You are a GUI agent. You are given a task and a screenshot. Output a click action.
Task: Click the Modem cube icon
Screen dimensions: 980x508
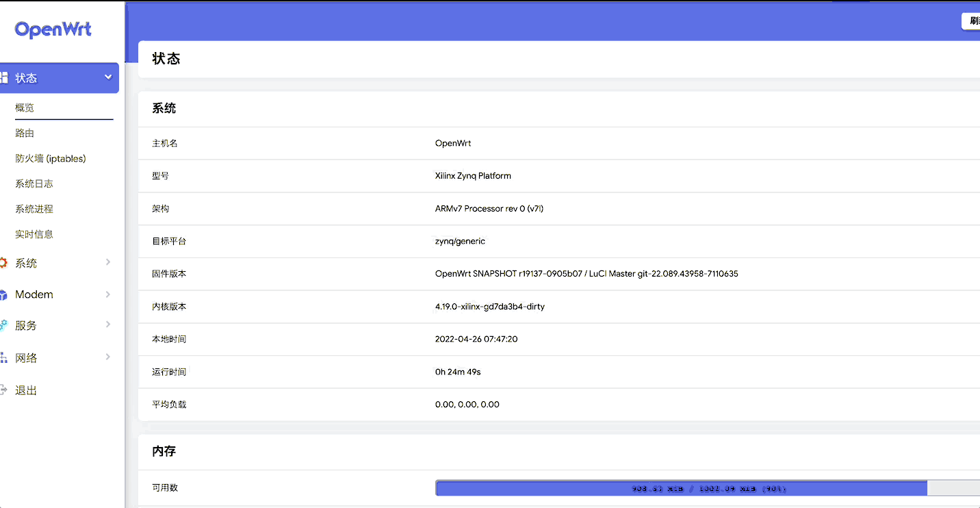pyautogui.click(x=3, y=294)
